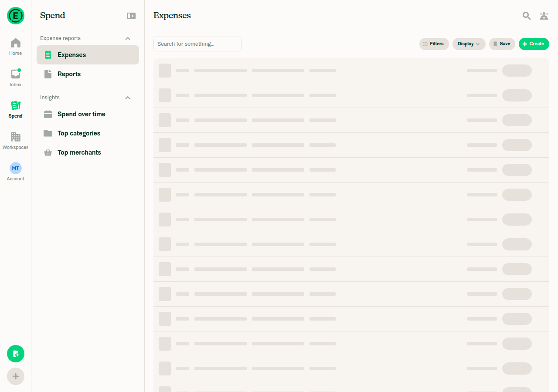Image resolution: width=558 pixels, height=392 pixels.
Task: Click the green Expensify logo icon
Action: coord(16,16)
